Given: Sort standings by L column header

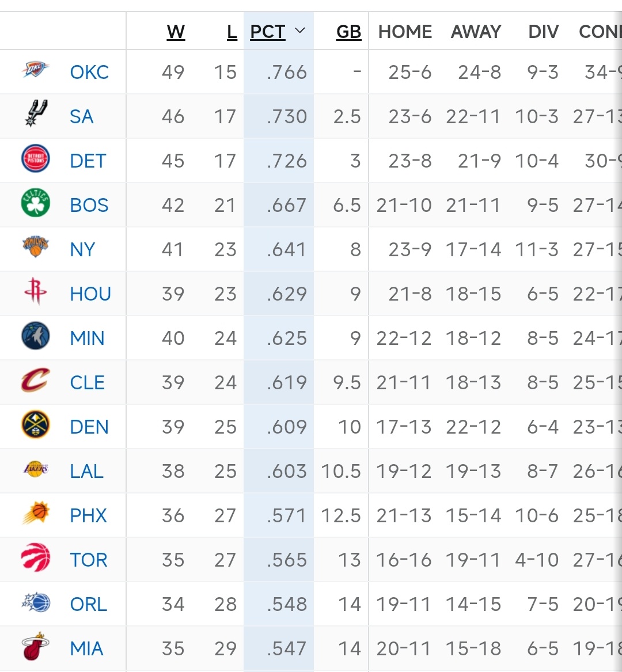Looking at the screenshot, I should pyautogui.click(x=232, y=32).
